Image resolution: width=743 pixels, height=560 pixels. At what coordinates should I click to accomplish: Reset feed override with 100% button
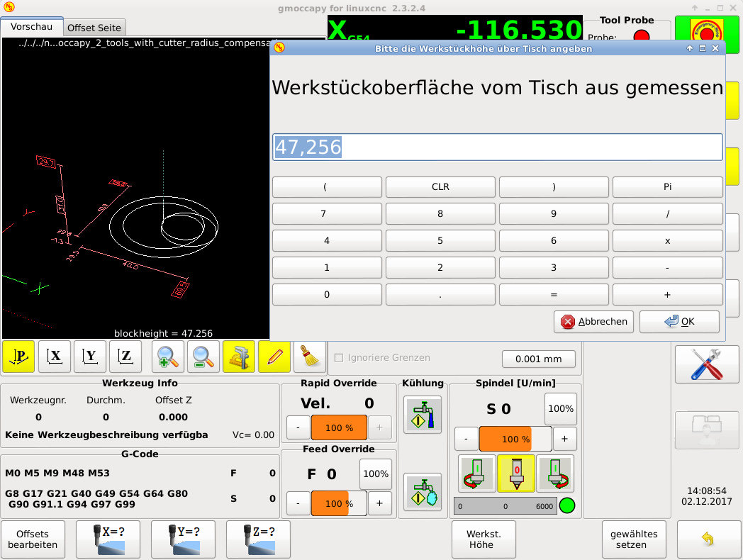376,474
